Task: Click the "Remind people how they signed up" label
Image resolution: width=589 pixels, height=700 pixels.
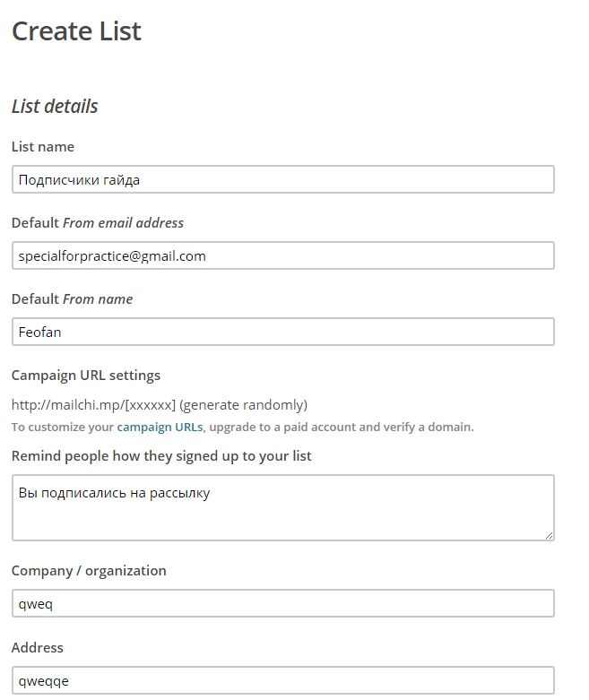Action: (x=161, y=455)
